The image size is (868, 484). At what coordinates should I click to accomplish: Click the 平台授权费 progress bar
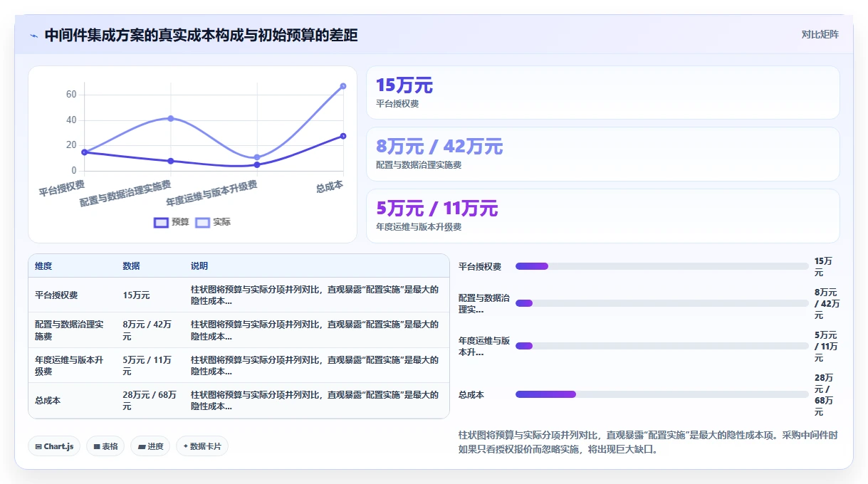point(662,266)
